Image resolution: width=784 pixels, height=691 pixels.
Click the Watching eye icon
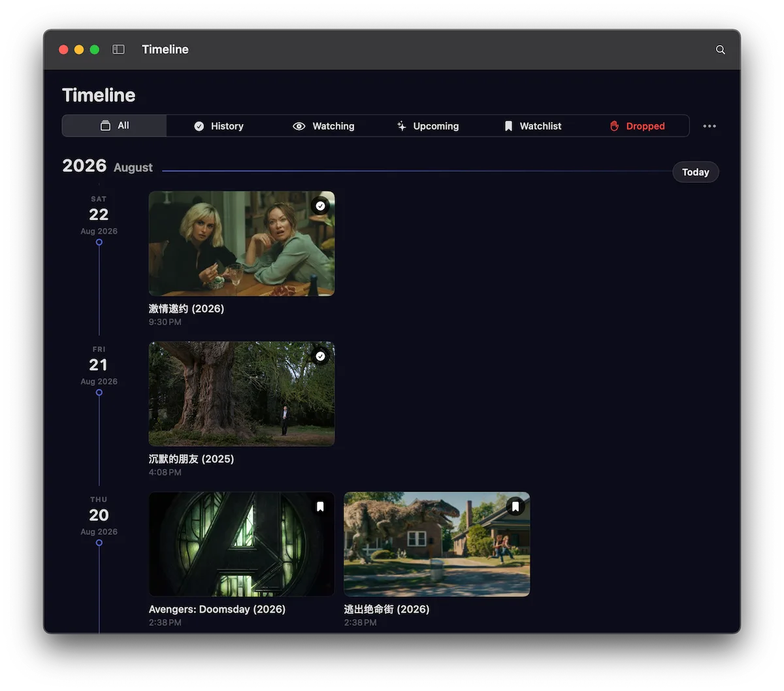coord(299,126)
